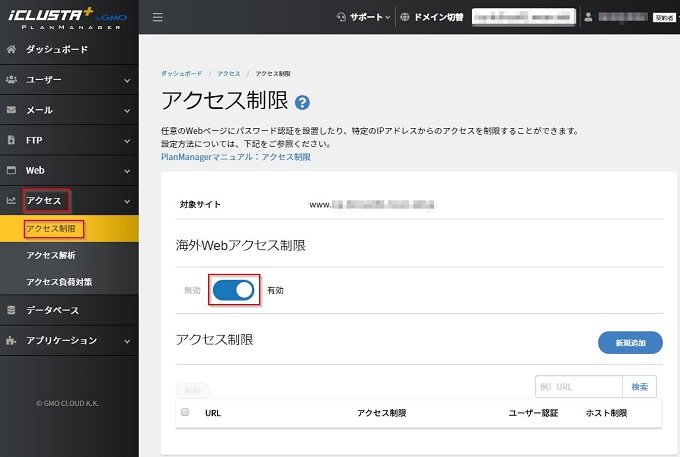Click the users group icon
680x457 pixels.
pos(12,79)
